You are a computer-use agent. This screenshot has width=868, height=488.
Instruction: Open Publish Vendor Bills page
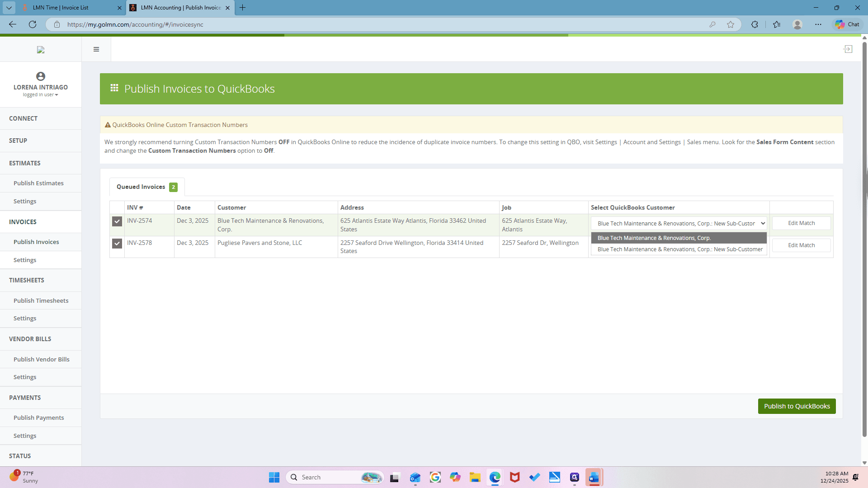pos(41,359)
